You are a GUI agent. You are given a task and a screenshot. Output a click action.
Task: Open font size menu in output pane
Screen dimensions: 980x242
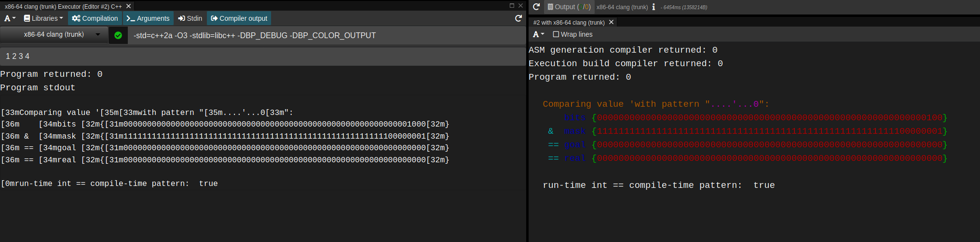(x=538, y=34)
